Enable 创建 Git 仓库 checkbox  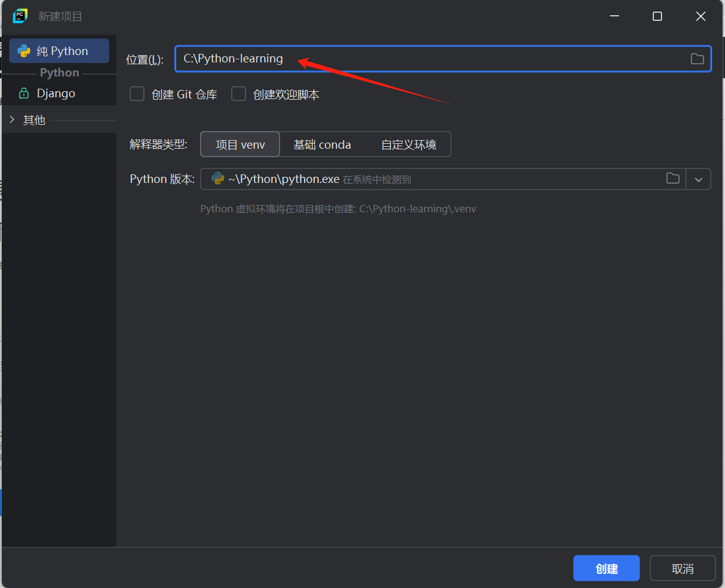(x=137, y=94)
